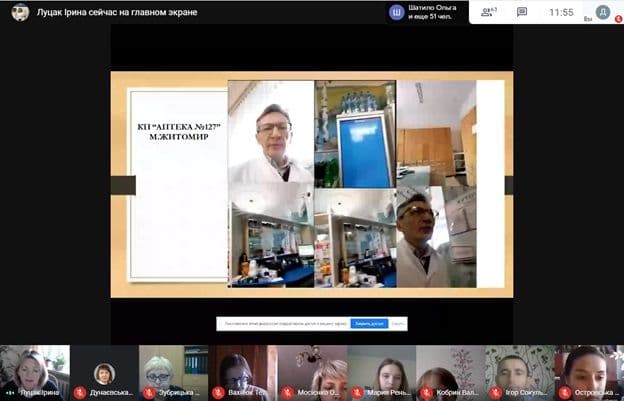
Task: Click your own avatar with letter Д
Action: pyautogui.click(x=603, y=12)
